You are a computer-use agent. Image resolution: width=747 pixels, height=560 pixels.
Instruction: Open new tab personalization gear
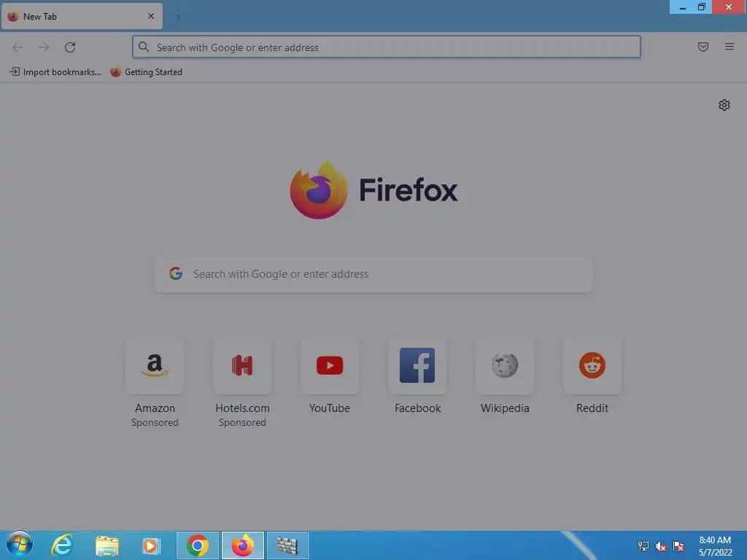pos(724,105)
